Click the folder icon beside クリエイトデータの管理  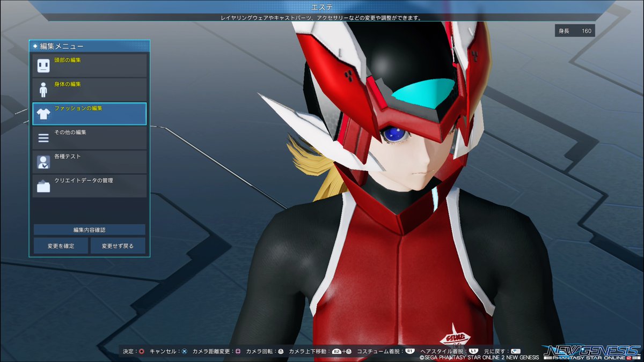(43, 186)
